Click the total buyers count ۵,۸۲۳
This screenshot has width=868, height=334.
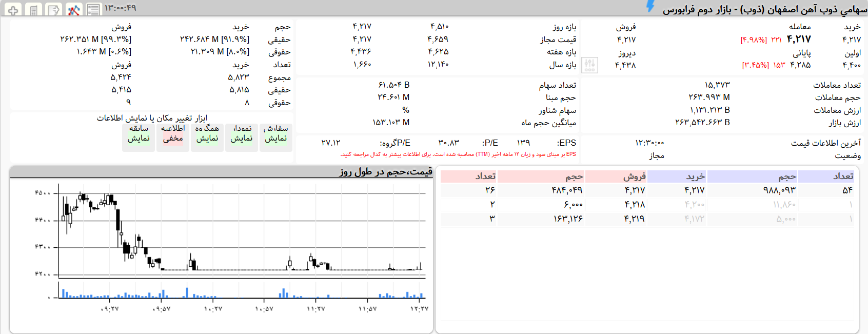(239, 77)
